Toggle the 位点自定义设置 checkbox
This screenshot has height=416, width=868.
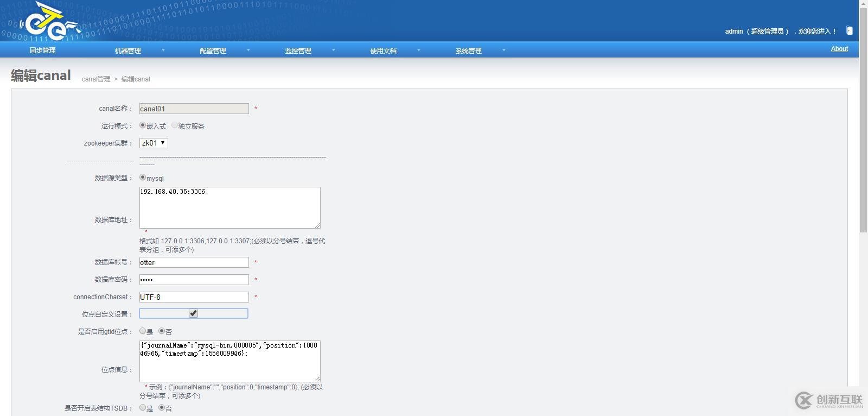coord(193,313)
